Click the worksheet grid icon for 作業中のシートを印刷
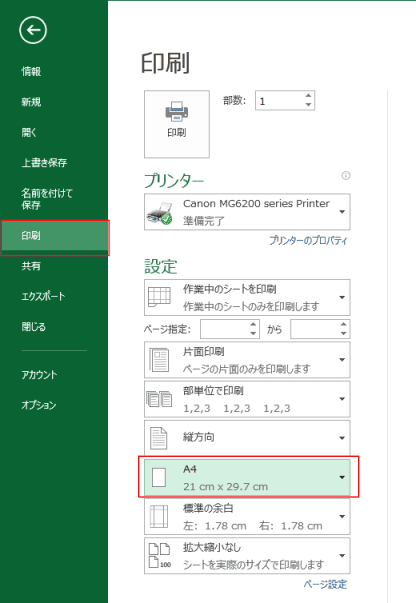Image resolution: width=416 pixels, height=603 pixels. pyautogui.click(x=159, y=297)
